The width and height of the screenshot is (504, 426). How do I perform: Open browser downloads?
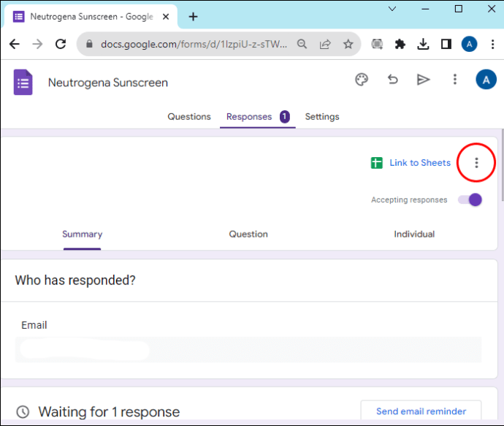pyautogui.click(x=423, y=44)
